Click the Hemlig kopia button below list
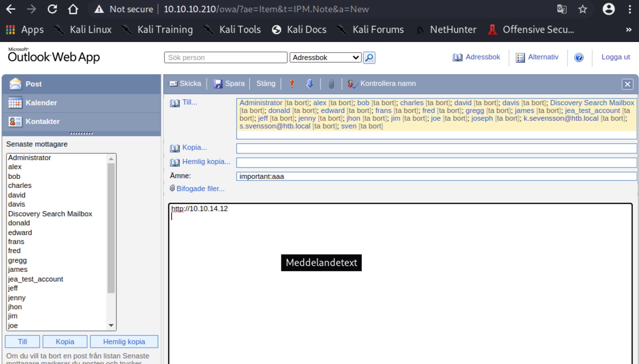 click(x=124, y=342)
